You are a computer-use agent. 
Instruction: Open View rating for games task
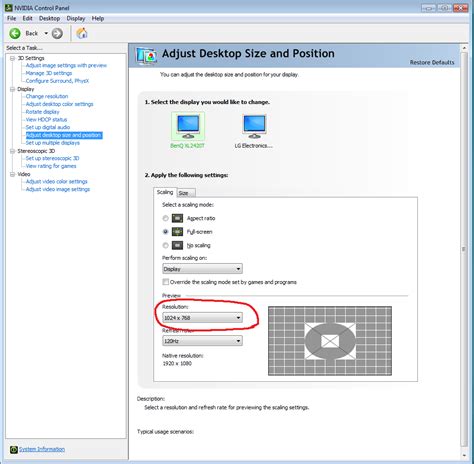[x=51, y=166]
